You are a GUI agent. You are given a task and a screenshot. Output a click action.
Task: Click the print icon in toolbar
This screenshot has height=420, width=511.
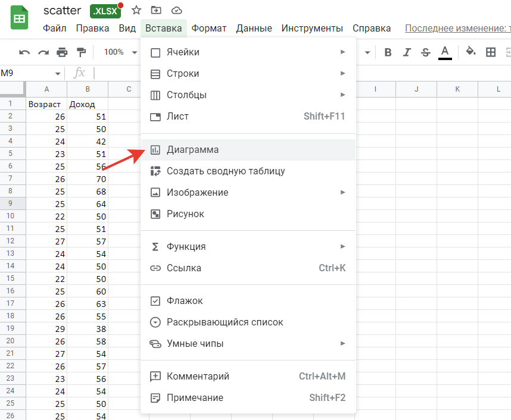click(62, 52)
